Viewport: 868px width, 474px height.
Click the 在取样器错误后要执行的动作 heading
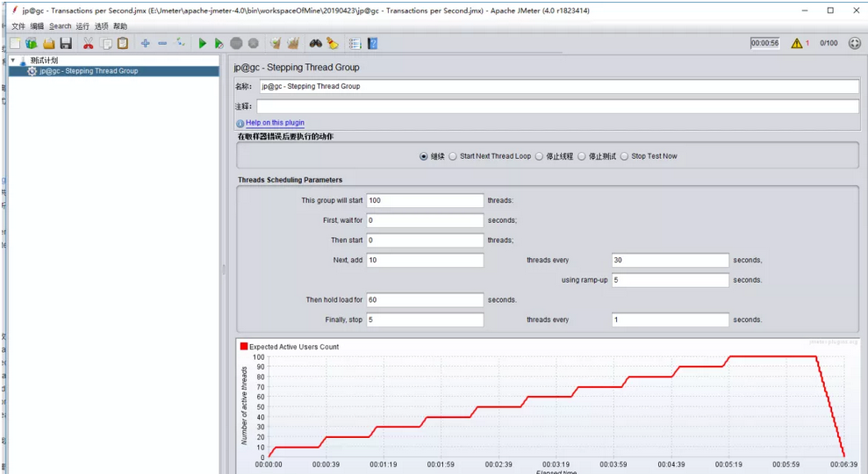pos(285,136)
